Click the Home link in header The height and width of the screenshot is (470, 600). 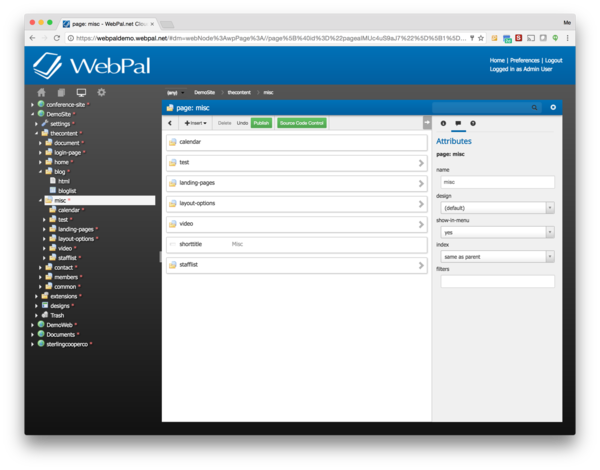coord(497,60)
